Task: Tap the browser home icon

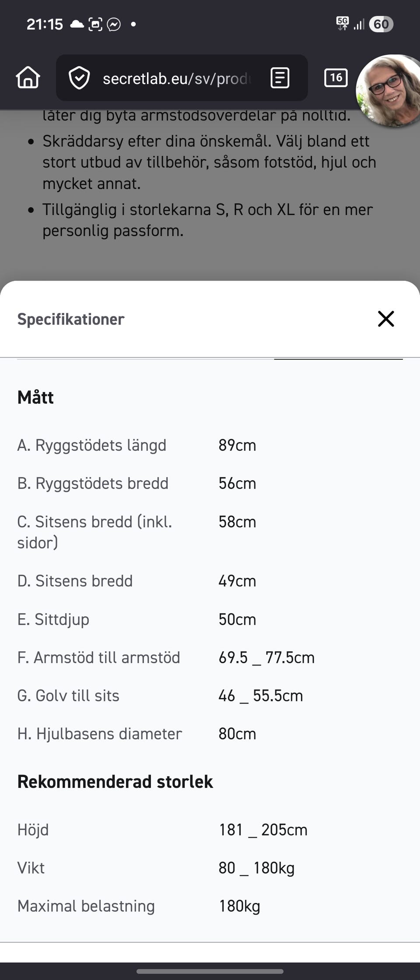Action: [x=28, y=78]
